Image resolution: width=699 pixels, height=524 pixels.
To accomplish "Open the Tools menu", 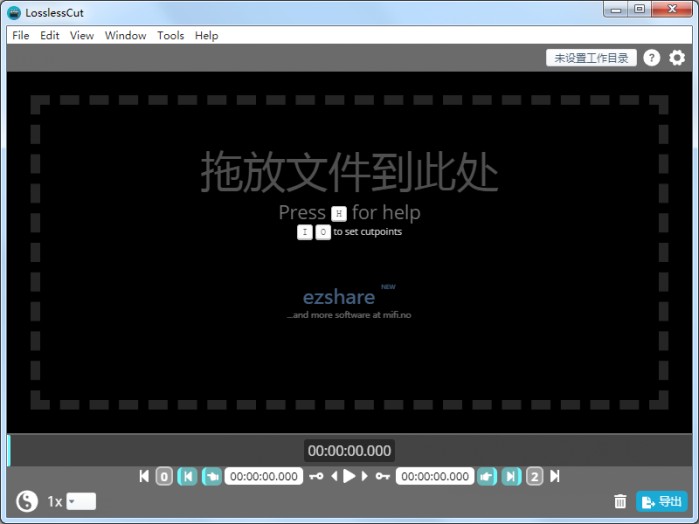I will coord(170,36).
